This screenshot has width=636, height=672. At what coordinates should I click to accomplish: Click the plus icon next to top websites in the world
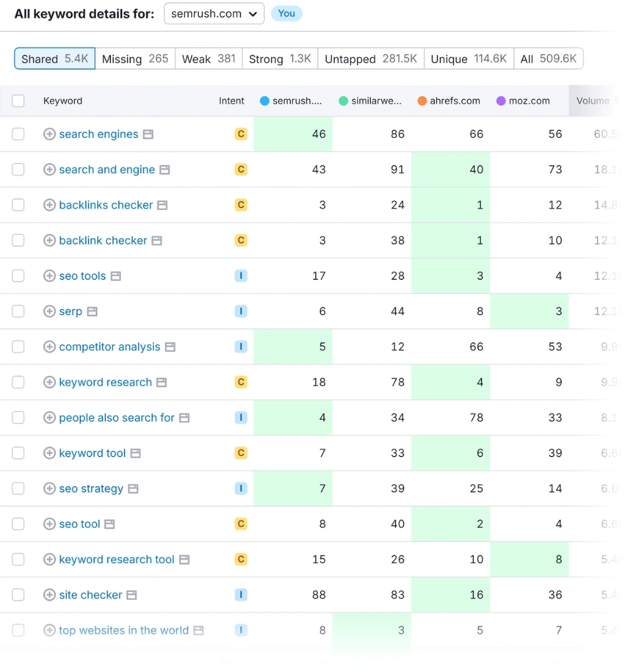(49, 630)
